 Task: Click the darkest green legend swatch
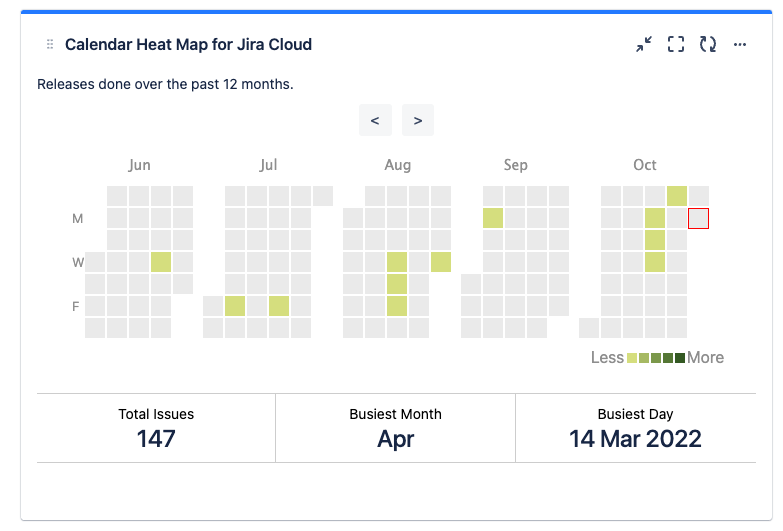[680, 358]
